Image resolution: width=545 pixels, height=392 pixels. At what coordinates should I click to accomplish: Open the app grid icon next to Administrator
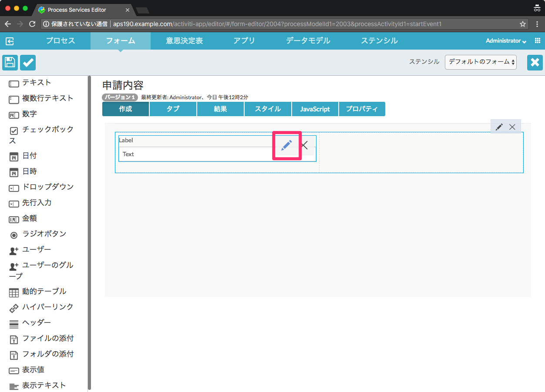(x=538, y=40)
